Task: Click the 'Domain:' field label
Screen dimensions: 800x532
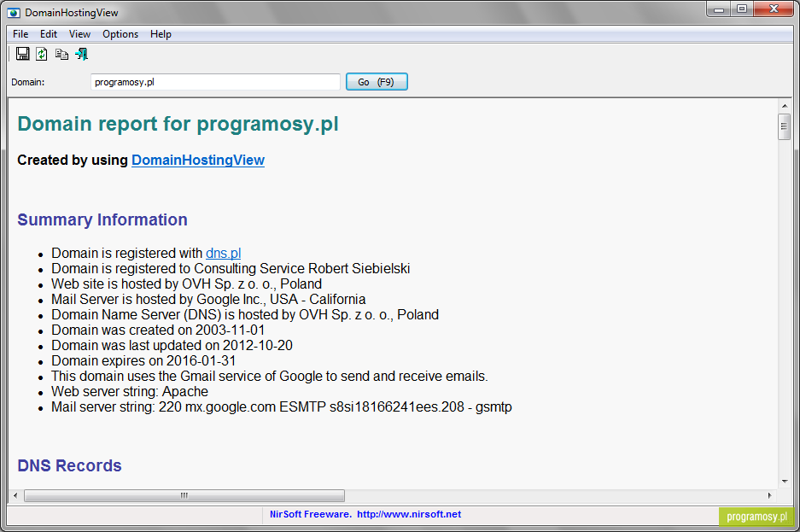Action: [28, 82]
